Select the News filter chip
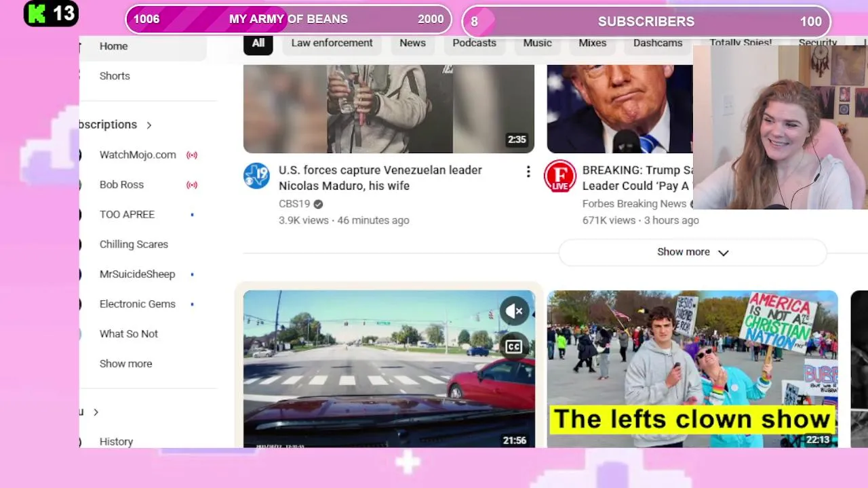 [412, 43]
